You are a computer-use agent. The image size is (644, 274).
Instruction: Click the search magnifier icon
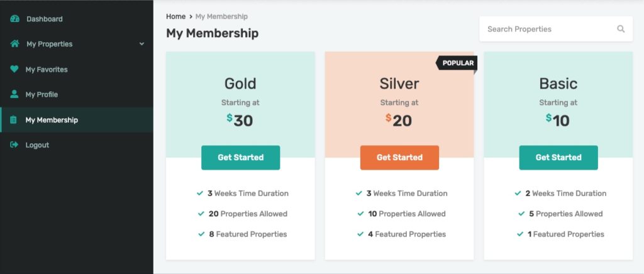tap(621, 29)
